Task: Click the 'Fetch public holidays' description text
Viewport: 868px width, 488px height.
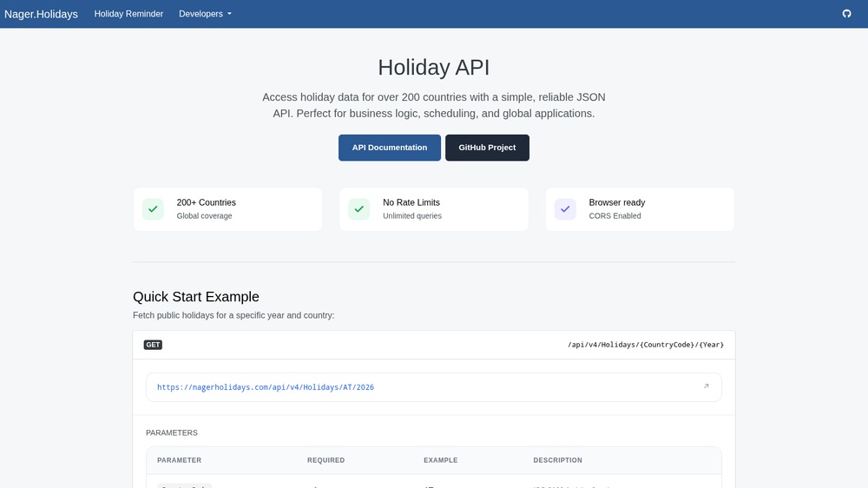Action: coord(233,315)
